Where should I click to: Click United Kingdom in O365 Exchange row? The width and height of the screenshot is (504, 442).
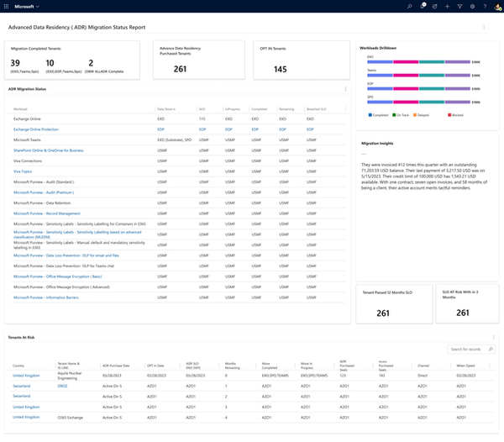pyautogui.click(x=26, y=418)
